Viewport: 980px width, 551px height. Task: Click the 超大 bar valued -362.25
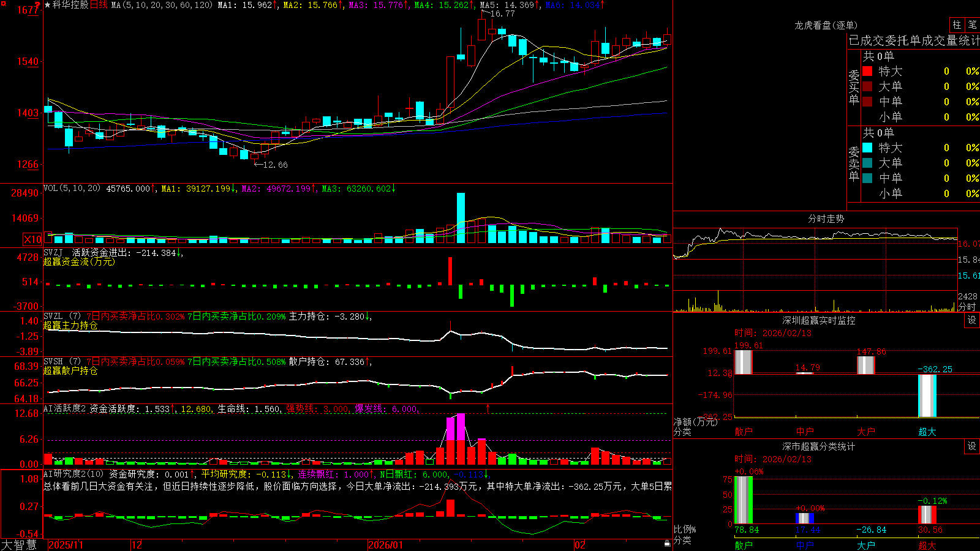(x=927, y=395)
